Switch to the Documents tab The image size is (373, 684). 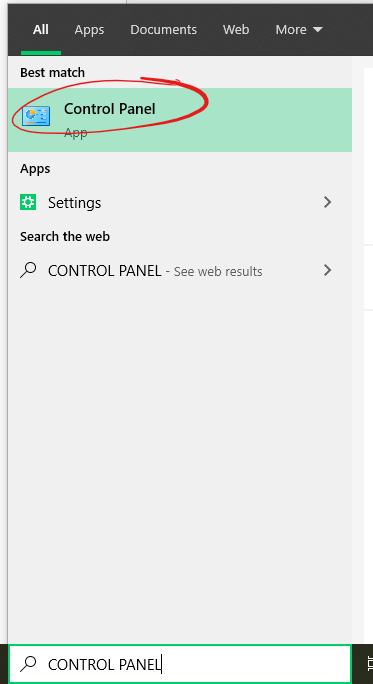tap(164, 30)
